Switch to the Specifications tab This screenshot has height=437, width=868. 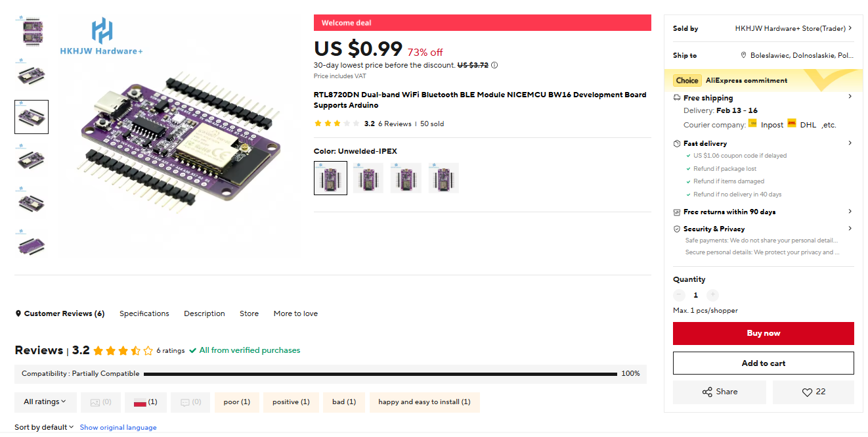point(144,313)
